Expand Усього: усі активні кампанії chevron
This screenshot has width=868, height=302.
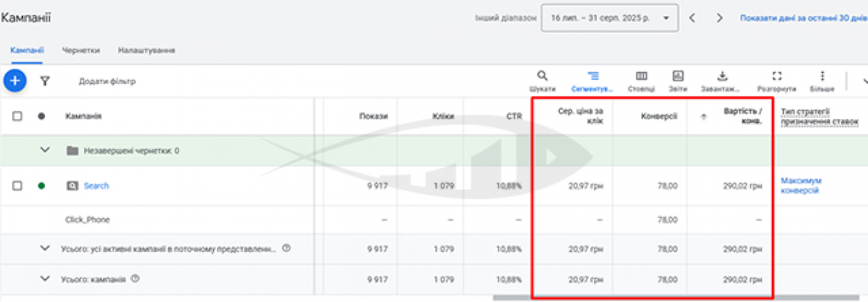point(45,248)
